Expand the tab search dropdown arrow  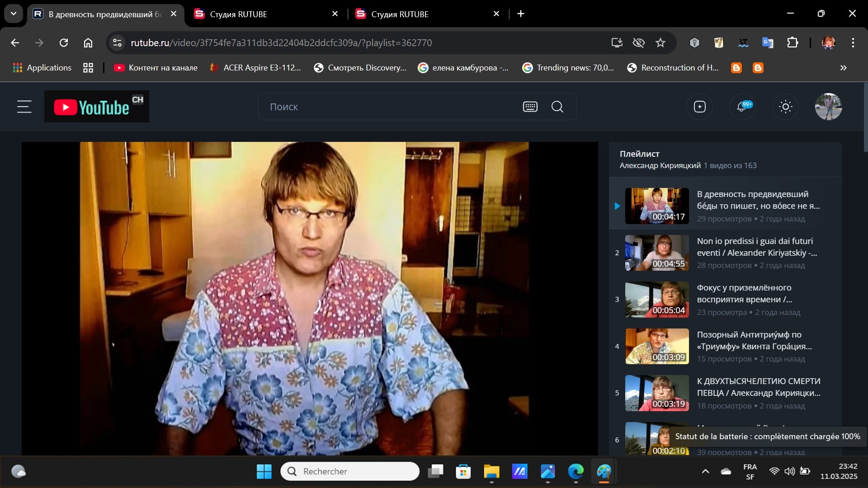click(x=14, y=14)
